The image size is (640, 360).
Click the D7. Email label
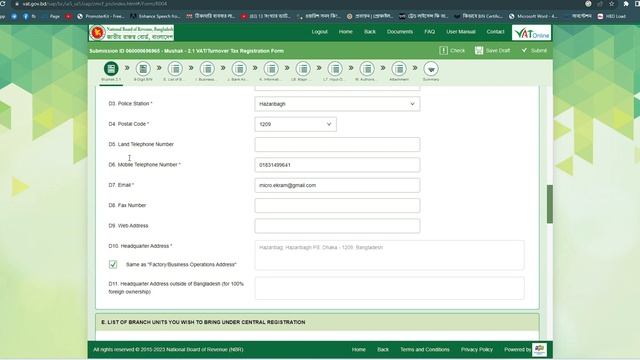coord(121,185)
